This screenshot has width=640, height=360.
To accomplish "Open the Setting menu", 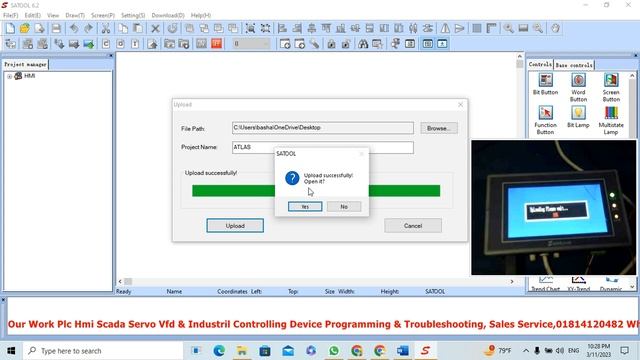I will [x=133, y=15].
